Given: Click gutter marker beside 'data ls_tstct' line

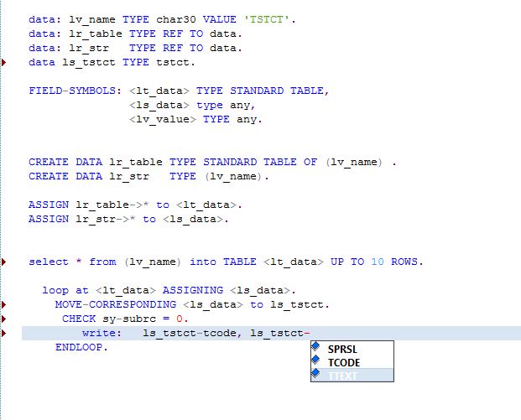Looking at the screenshot, I should 4,62.
